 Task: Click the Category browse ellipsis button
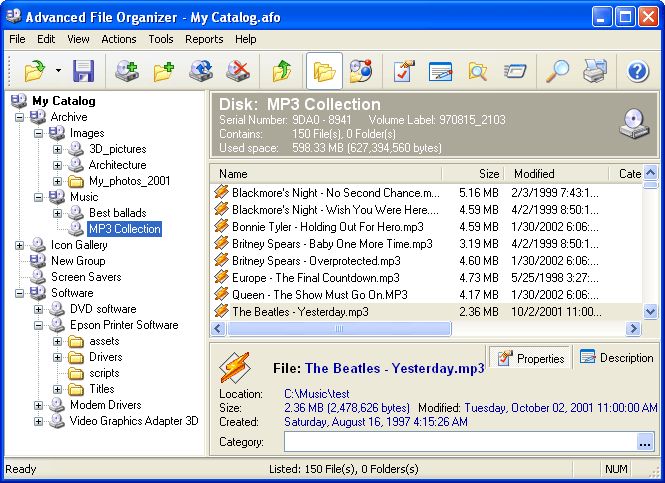(x=645, y=443)
